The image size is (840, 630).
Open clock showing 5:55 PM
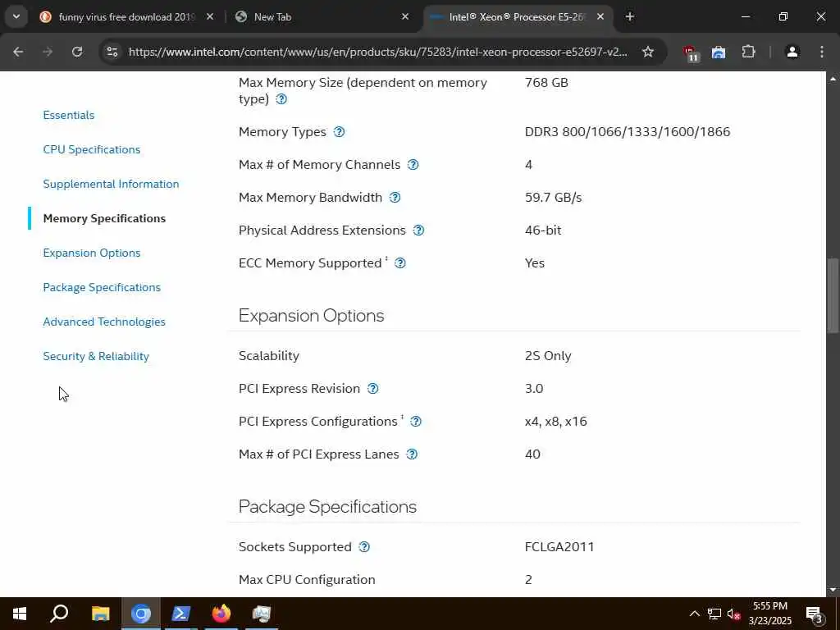pos(769,614)
